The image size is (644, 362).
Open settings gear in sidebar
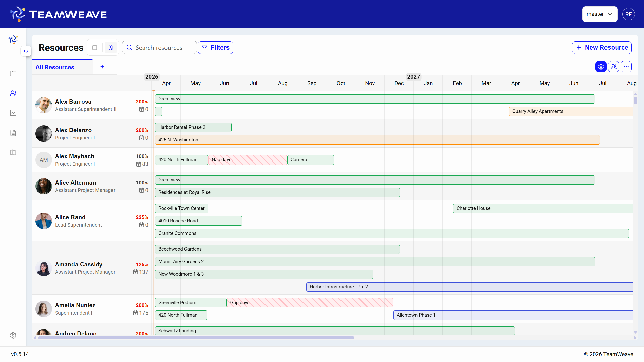(x=13, y=335)
